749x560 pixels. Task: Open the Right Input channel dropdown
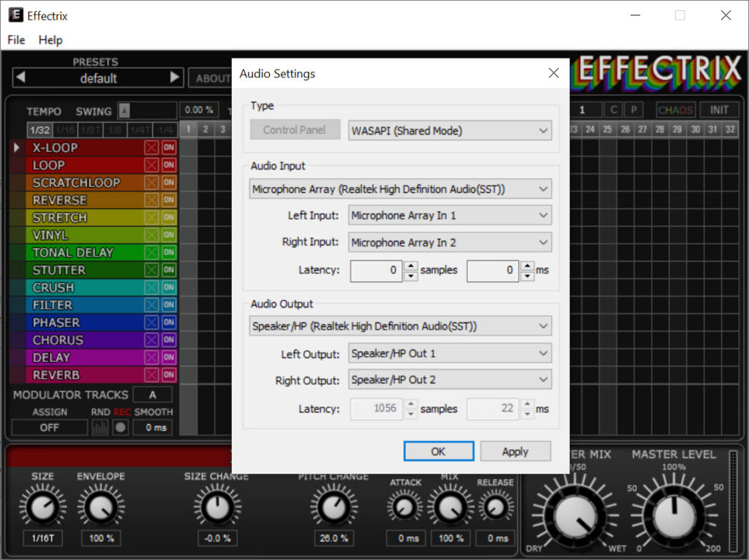[450, 243]
